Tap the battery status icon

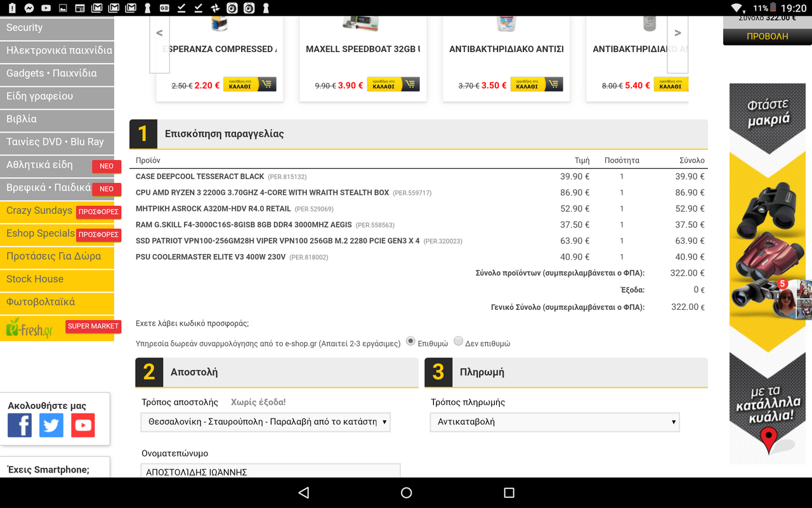[x=775, y=8]
